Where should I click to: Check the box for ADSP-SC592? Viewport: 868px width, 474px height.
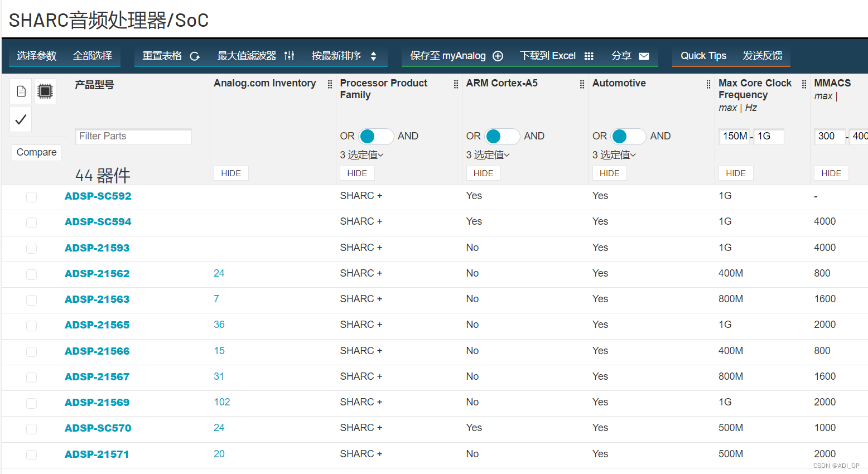click(x=32, y=197)
